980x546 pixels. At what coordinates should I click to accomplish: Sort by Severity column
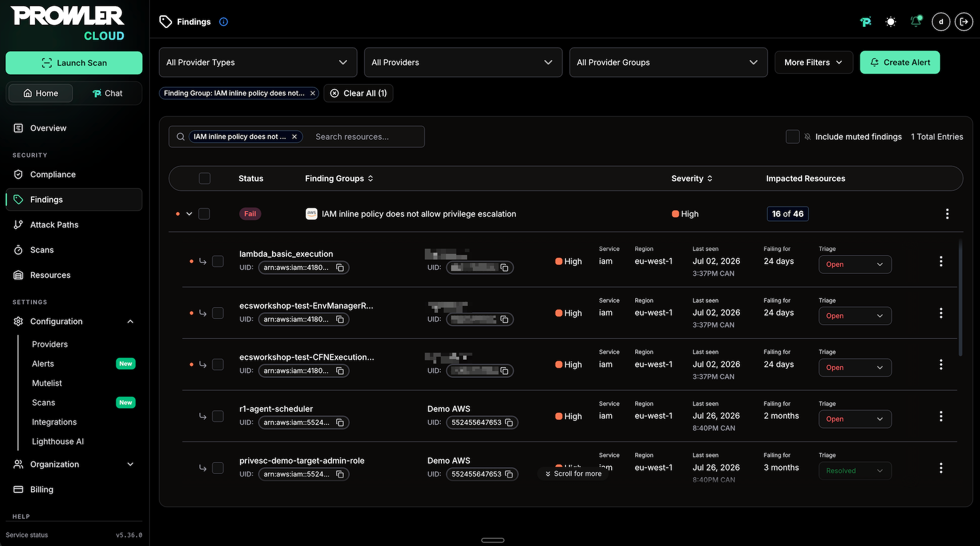pyautogui.click(x=692, y=178)
